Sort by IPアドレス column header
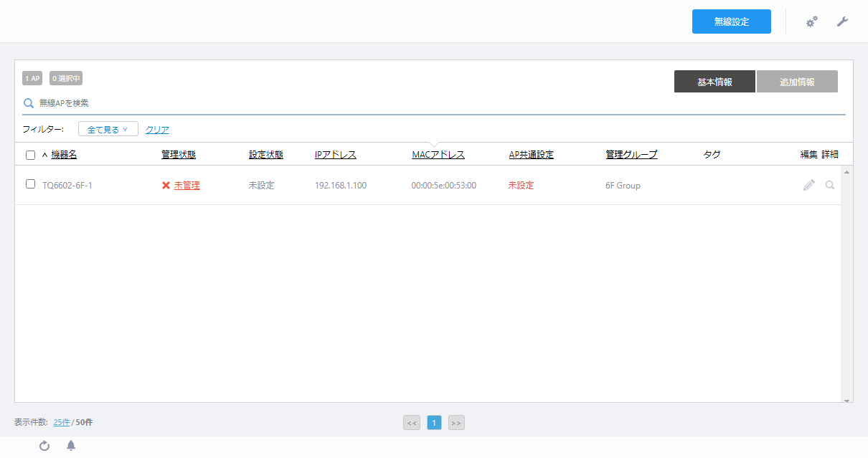868x458 pixels. [336, 154]
